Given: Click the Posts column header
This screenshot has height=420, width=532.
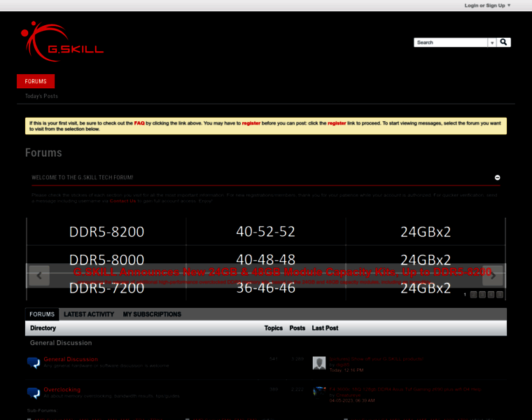Looking at the screenshot, I should [297, 328].
